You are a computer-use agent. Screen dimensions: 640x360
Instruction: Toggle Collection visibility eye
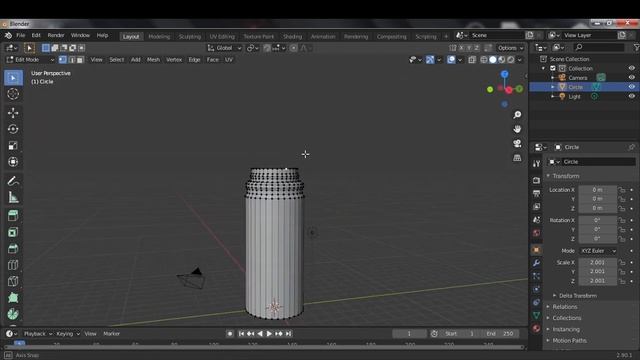(x=631, y=68)
